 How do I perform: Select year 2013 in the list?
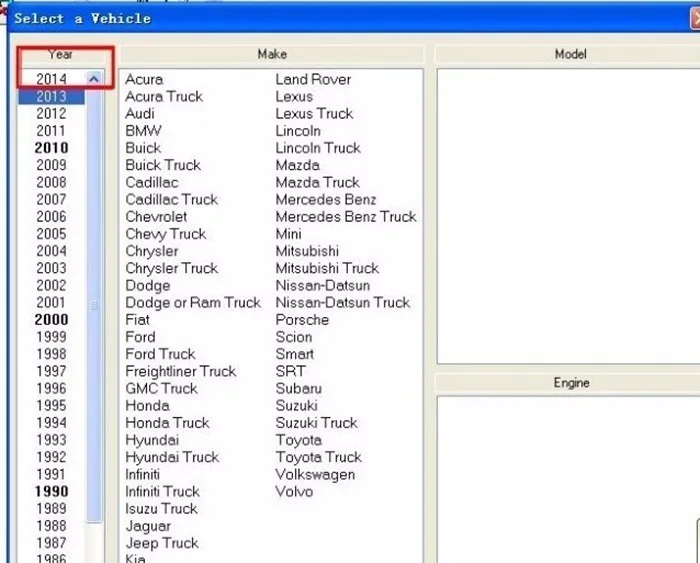click(51, 96)
